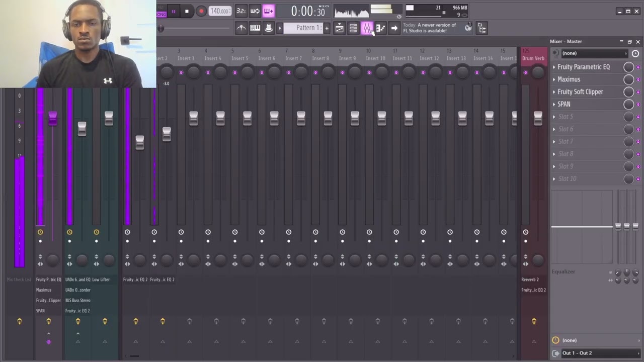Pause playback with the pause button
Image resolution: width=644 pixels, height=362 pixels.
tap(174, 11)
